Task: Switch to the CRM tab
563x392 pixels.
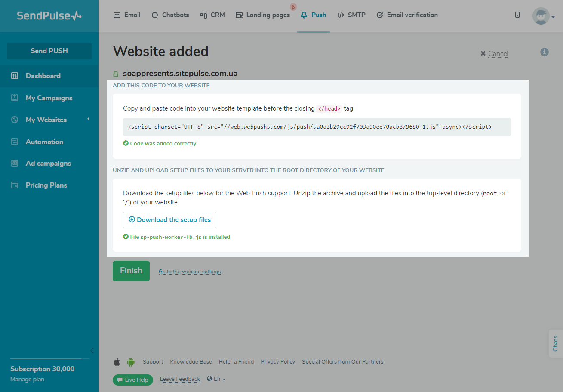Action: (x=212, y=15)
